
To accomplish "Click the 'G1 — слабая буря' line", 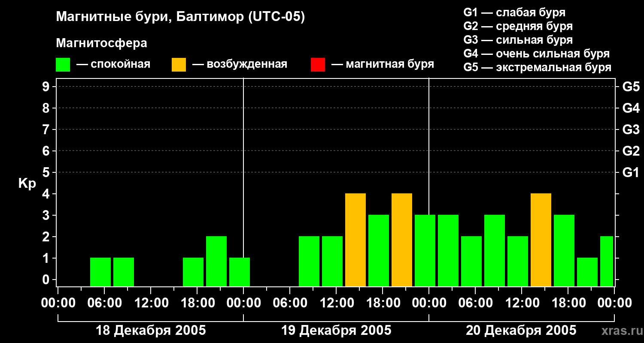I will (514, 12).
